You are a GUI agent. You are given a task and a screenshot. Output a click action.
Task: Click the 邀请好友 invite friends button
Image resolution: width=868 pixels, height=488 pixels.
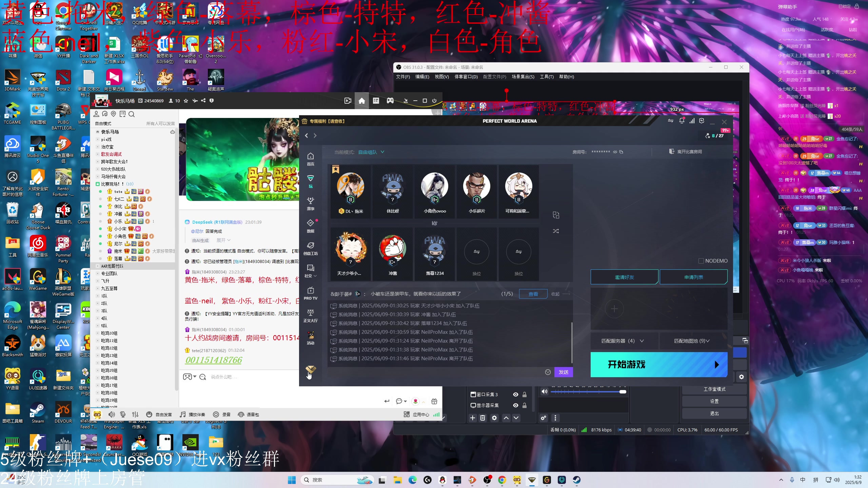(x=624, y=277)
